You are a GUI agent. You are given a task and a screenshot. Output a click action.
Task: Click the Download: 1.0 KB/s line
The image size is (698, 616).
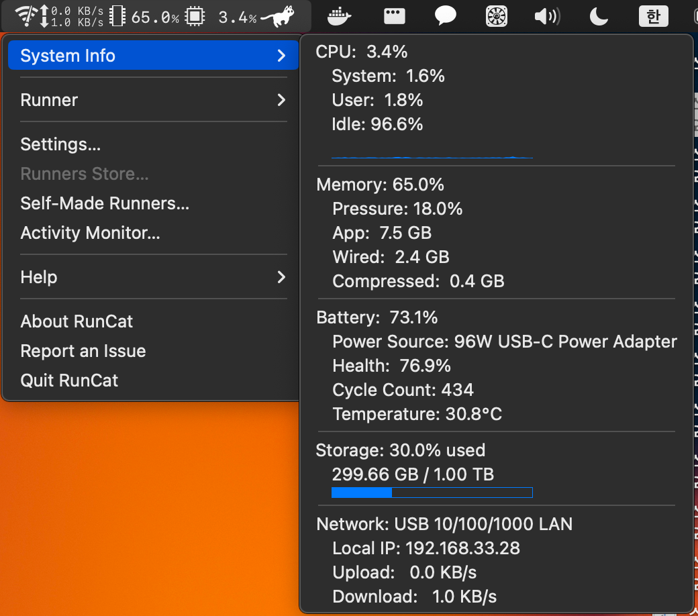[x=415, y=597]
